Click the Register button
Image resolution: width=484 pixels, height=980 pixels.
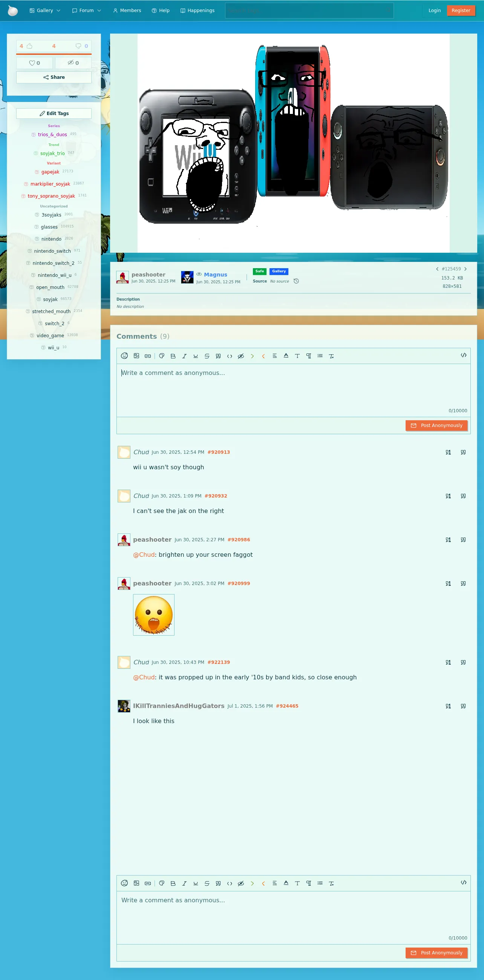click(461, 11)
